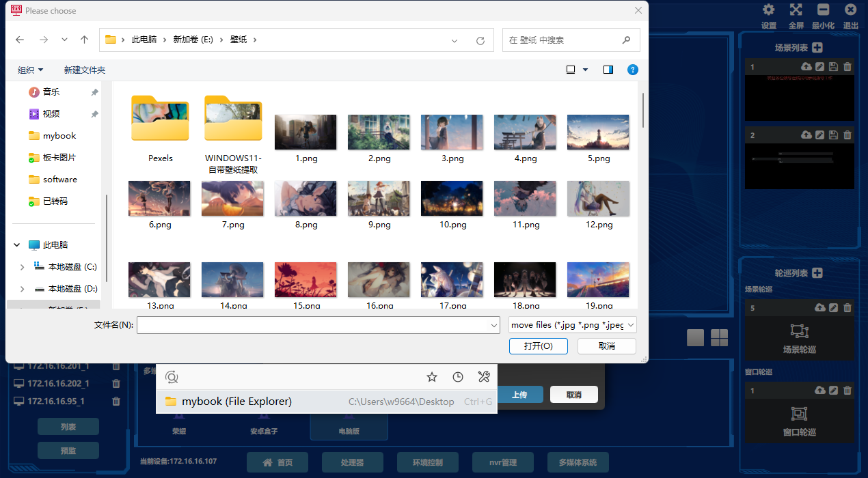This screenshot has height=478, width=868.
Task: Open the recent history clock in the quick-jump popup
Action: click(458, 377)
